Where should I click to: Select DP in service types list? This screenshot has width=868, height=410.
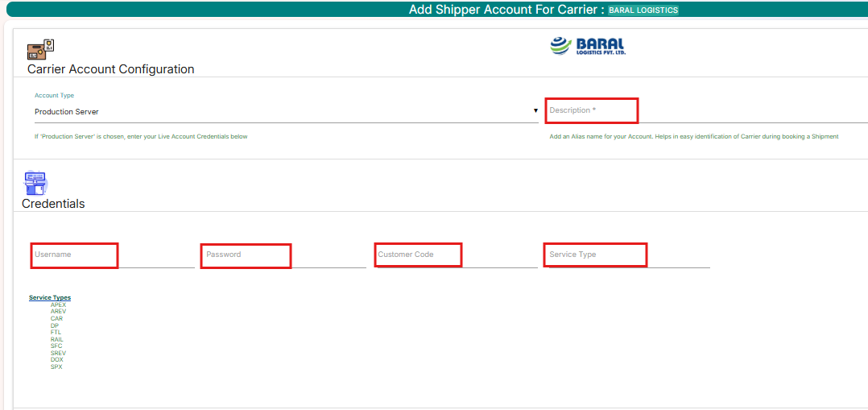coord(54,325)
